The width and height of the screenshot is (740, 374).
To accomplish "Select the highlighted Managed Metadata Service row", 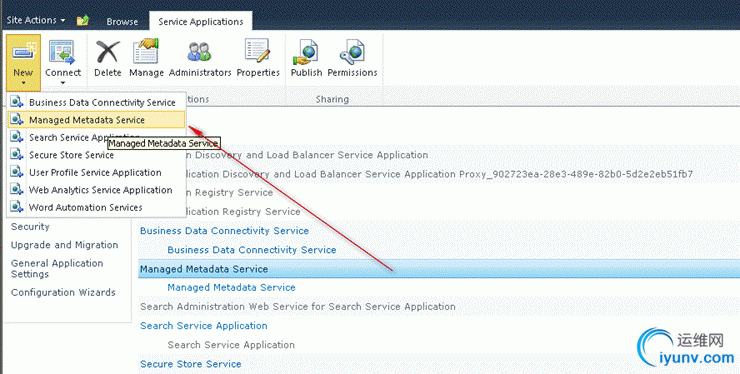I will click(x=439, y=269).
